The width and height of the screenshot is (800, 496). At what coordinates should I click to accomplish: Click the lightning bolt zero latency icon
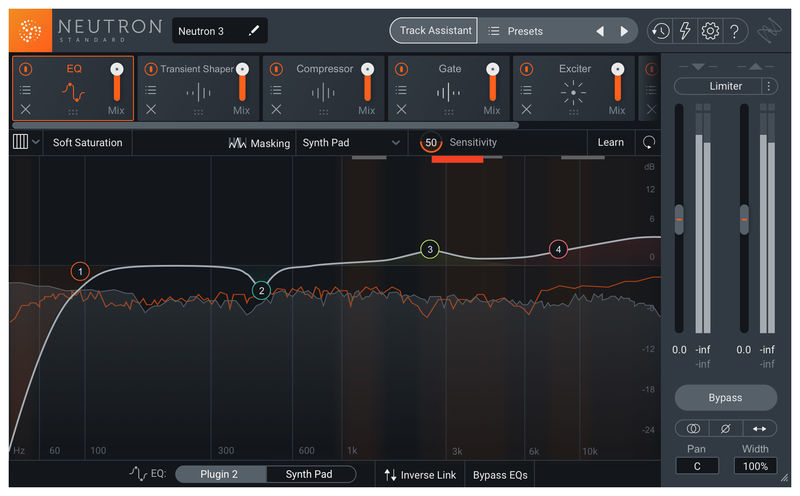pyautogui.click(x=685, y=31)
